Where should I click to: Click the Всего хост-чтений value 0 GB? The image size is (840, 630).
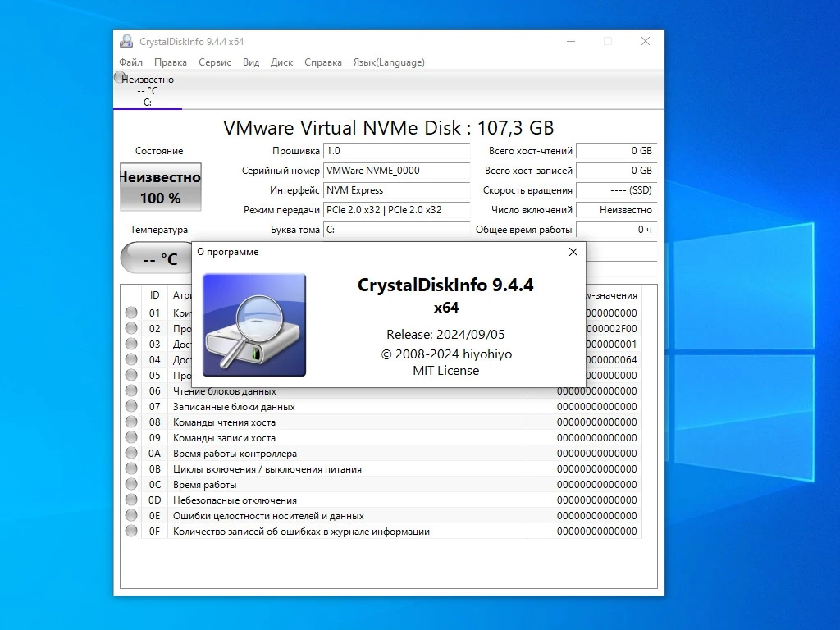(x=616, y=151)
